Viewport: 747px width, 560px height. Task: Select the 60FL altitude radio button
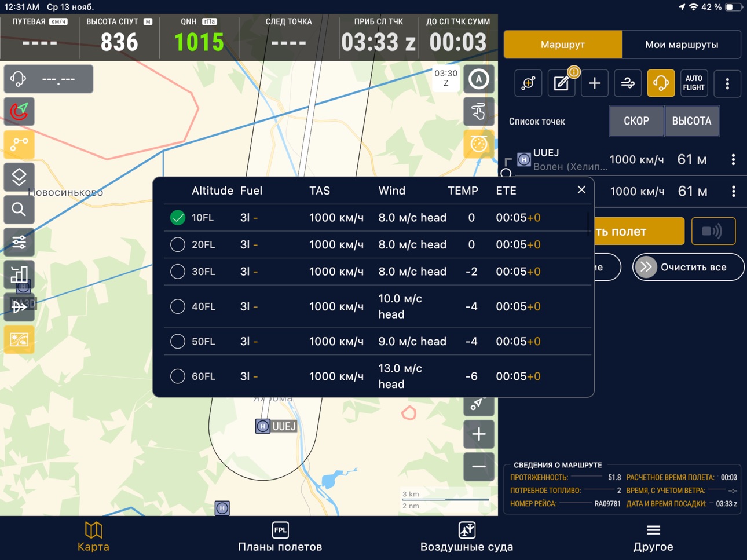178,376
